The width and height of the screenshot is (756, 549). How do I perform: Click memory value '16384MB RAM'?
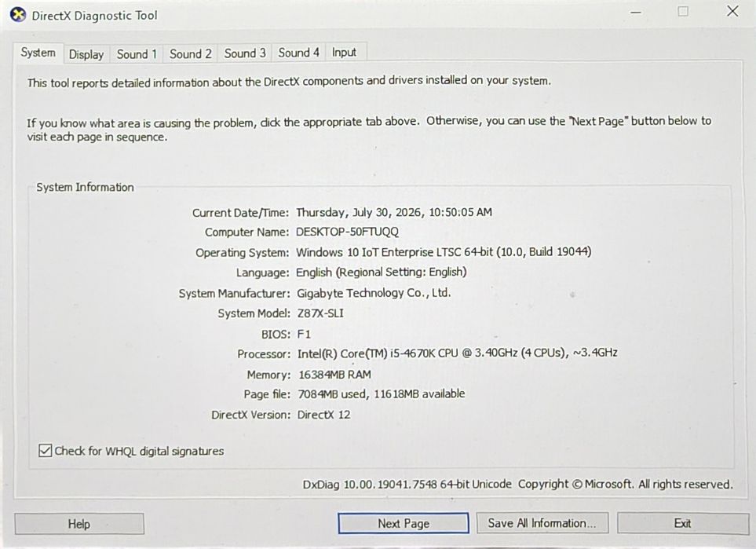(x=334, y=375)
